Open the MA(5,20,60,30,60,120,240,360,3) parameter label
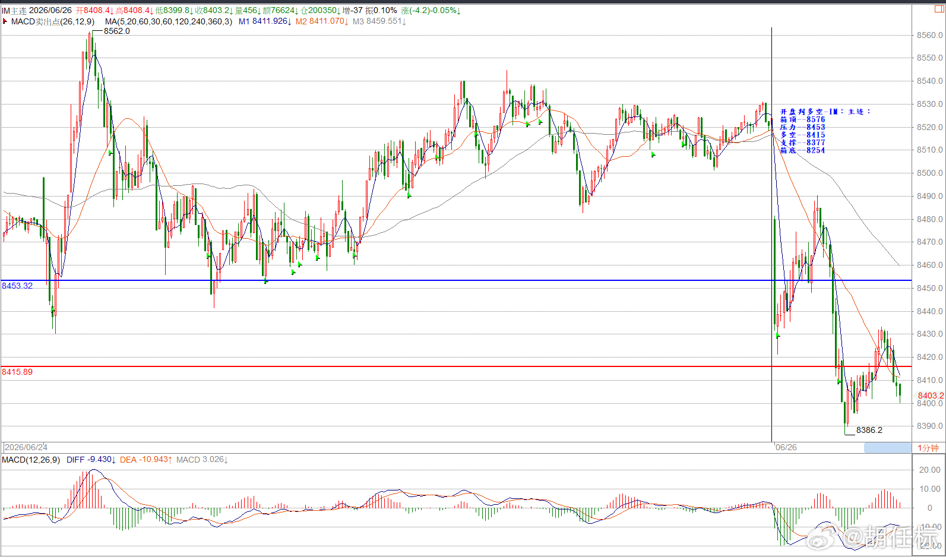The width and height of the screenshot is (946, 560). tap(169, 21)
